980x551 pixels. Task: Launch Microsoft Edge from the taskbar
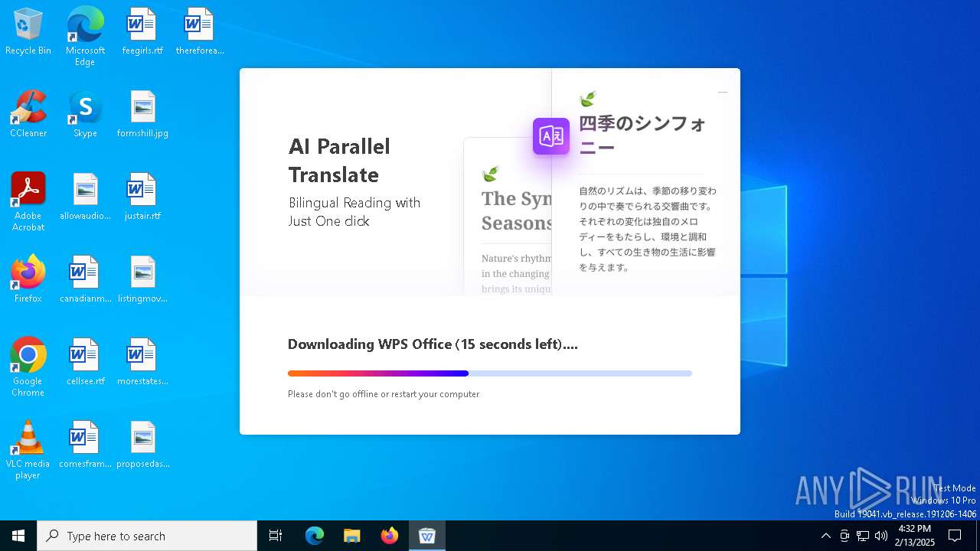[x=315, y=536]
